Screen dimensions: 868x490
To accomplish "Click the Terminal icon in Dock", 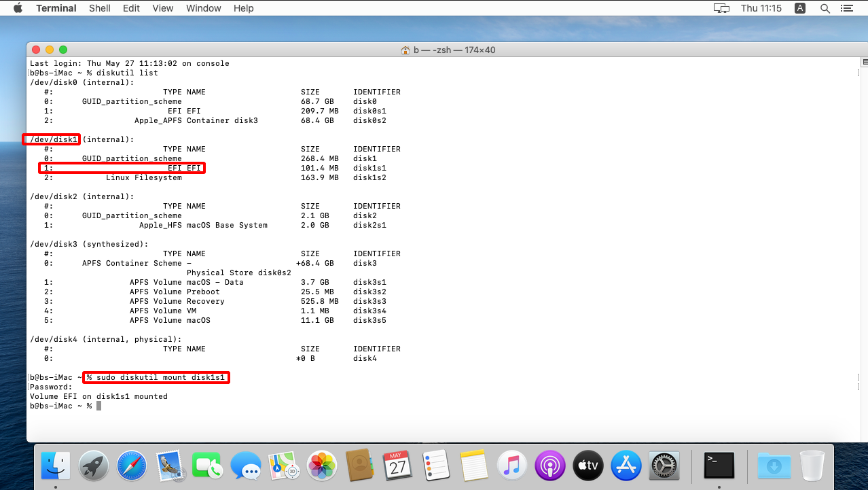I will [719, 466].
